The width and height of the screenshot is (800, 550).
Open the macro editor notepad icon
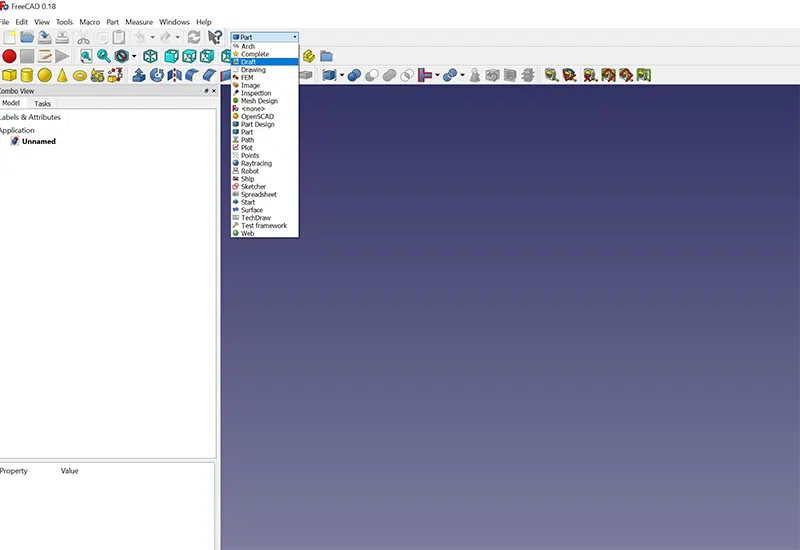point(45,56)
